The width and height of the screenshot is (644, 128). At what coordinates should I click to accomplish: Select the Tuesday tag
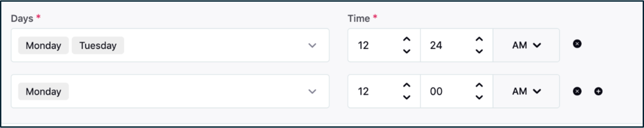(x=98, y=45)
